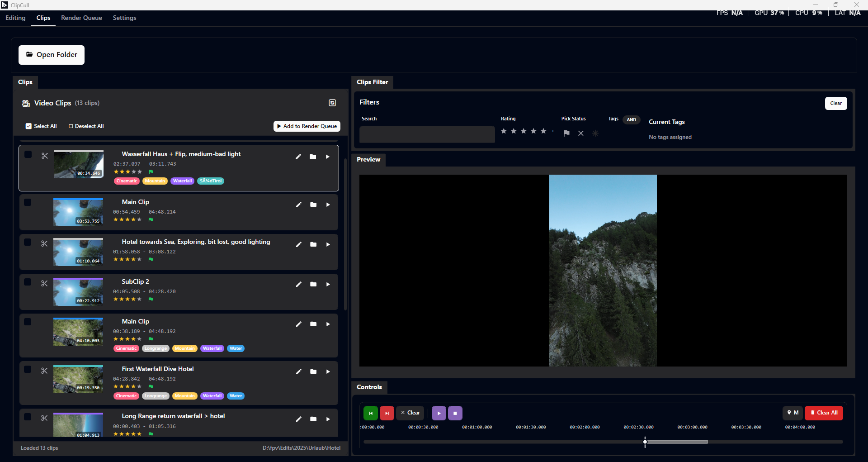Check the checkbox for Hotel towards Sea clip
The width and height of the screenshot is (868, 462).
click(28, 242)
